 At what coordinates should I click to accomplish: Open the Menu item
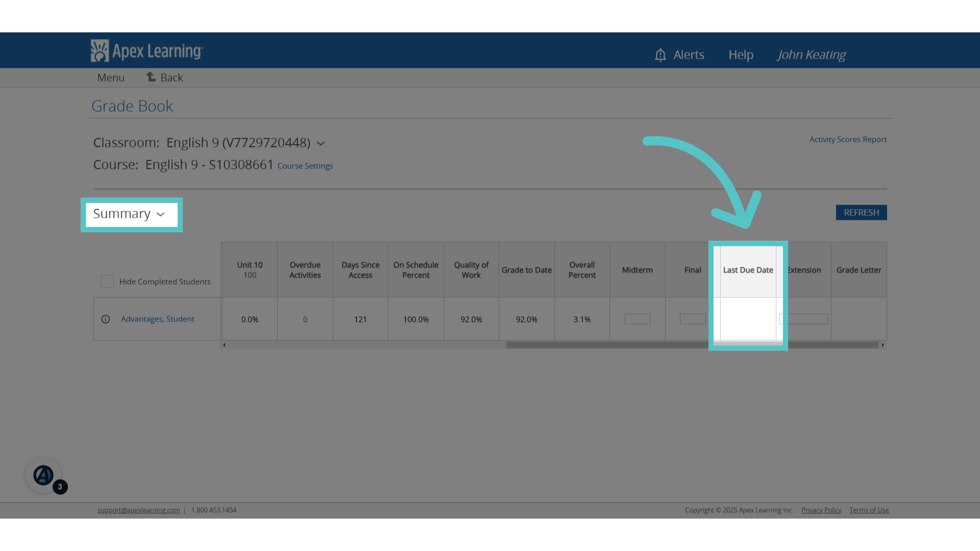(x=111, y=78)
